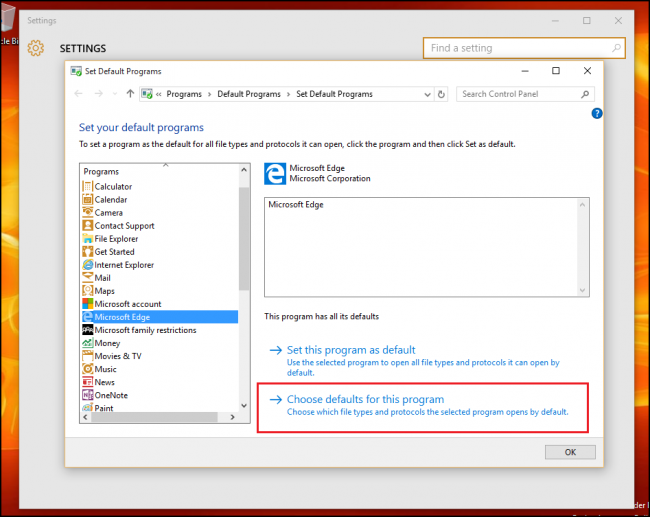Click program list scroll down arrow

click(x=244, y=406)
